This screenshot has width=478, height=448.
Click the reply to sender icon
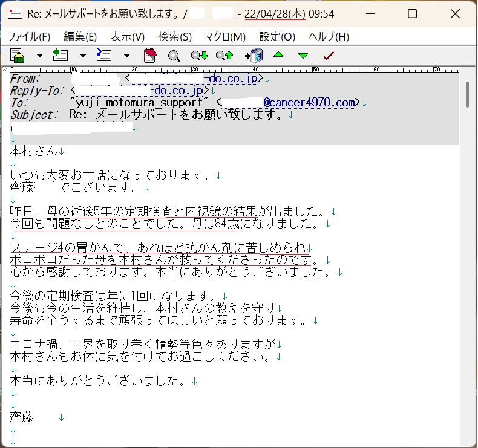pyautogui.click(x=61, y=56)
